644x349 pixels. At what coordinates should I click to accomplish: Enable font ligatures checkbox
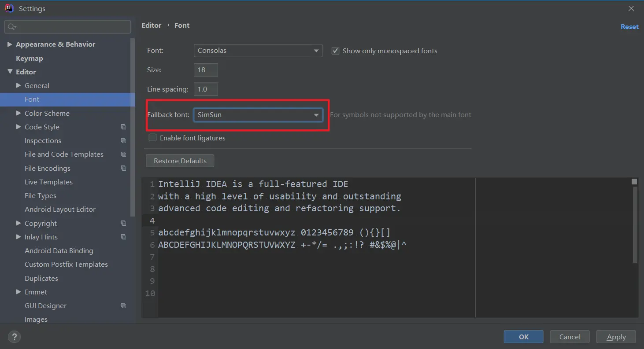tap(152, 138)
